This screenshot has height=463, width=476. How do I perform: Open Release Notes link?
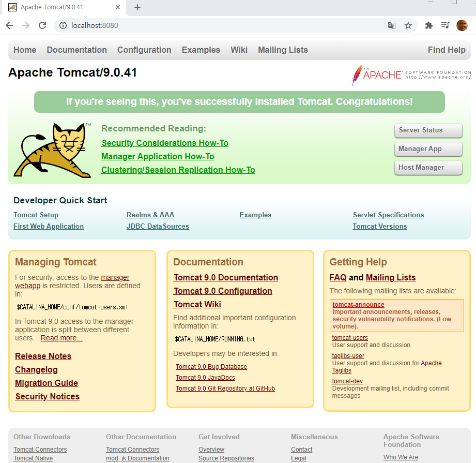pos(43,356)
